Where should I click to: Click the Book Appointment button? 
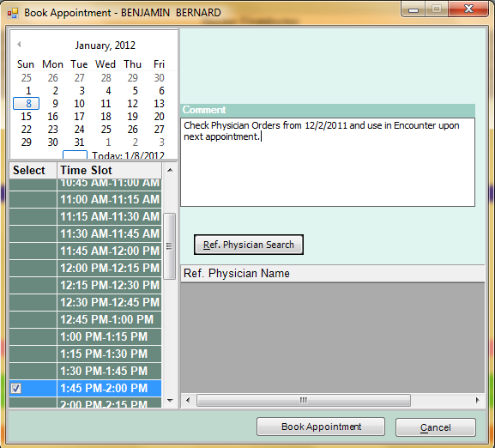[321, 427]
